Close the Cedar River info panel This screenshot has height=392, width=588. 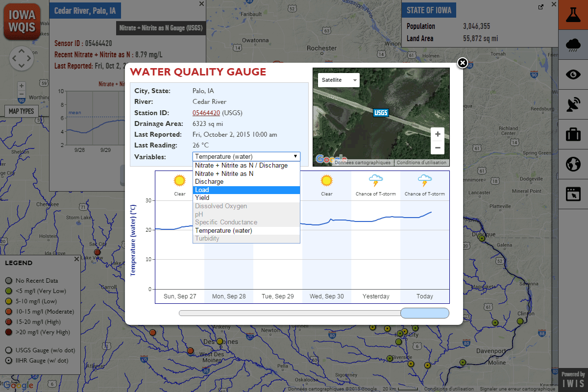[201, 3]
